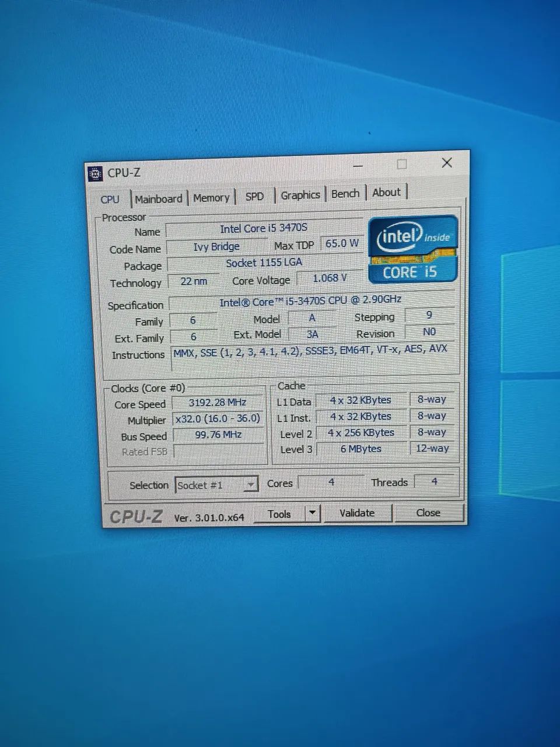Click the Validate button
Viewport: 560px width, 747px height.
pyautogui.click(x=357, y=513)
